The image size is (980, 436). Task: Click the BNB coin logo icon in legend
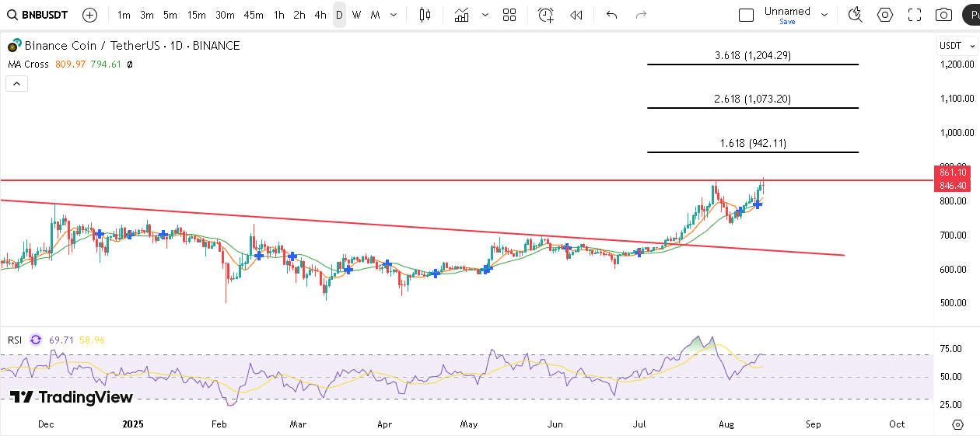(x=14, y=46)
